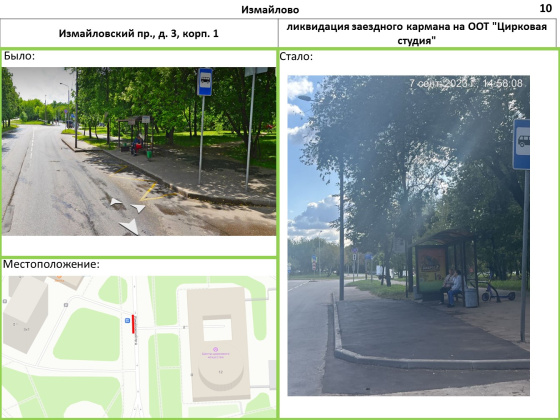Click the gray square icon near building 3к1
560x420 pixels.
pos(66,305)
